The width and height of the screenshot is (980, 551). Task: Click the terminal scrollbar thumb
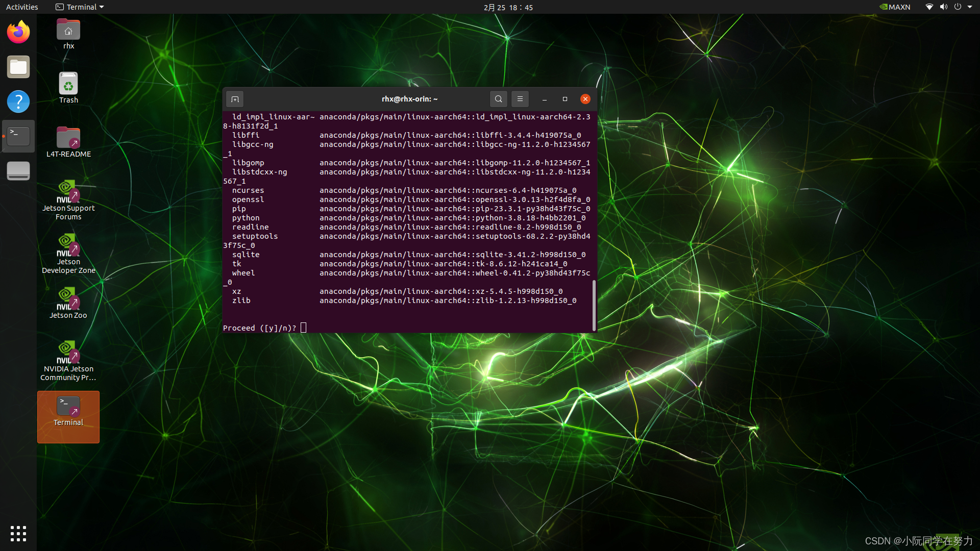(x=594, y=305)
